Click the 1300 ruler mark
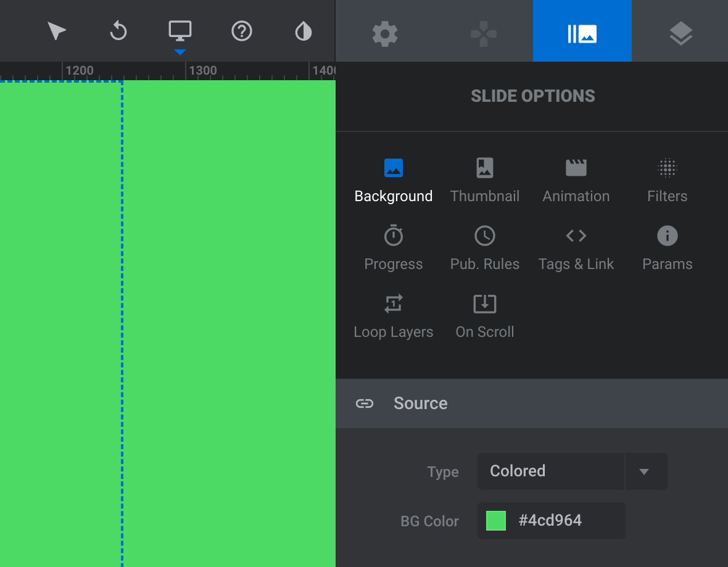The height and width of the screenshot is (567, 728). coord(203,70)
